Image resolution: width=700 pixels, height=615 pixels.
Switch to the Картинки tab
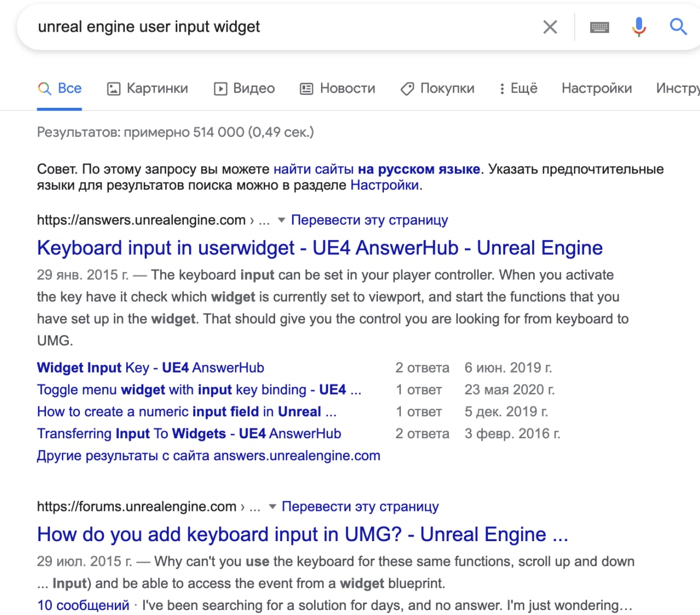click(148, 88)
